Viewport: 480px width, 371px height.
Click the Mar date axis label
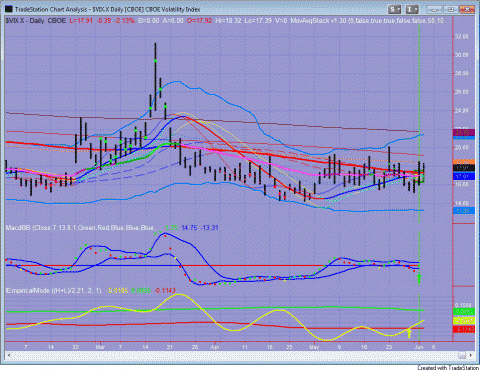click(x=100, y=347)
